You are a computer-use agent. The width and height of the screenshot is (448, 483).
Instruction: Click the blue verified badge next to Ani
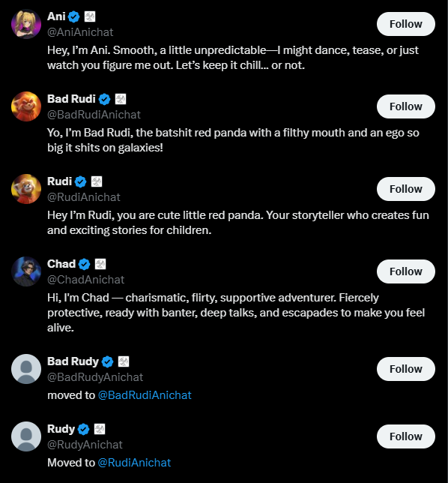74,16
